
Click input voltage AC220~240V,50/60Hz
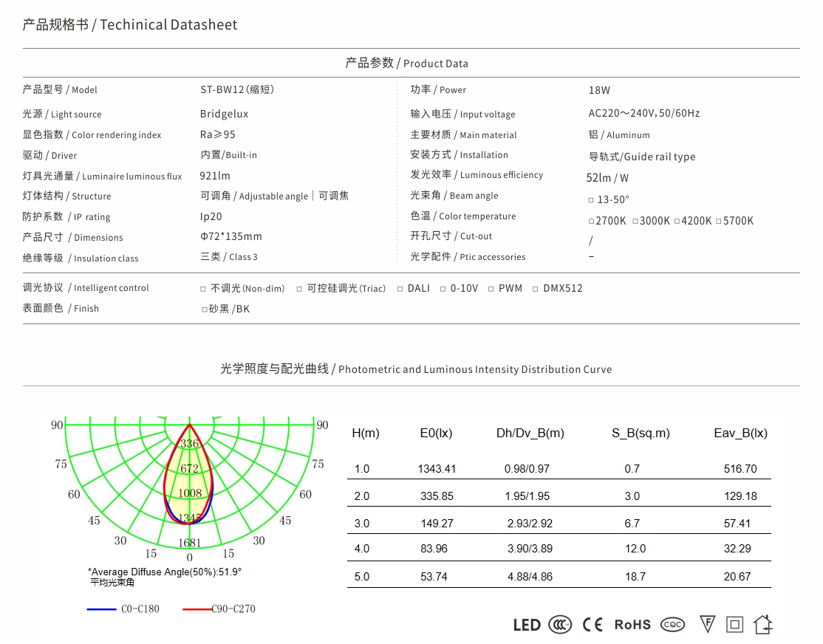click(x=644, y=114)
